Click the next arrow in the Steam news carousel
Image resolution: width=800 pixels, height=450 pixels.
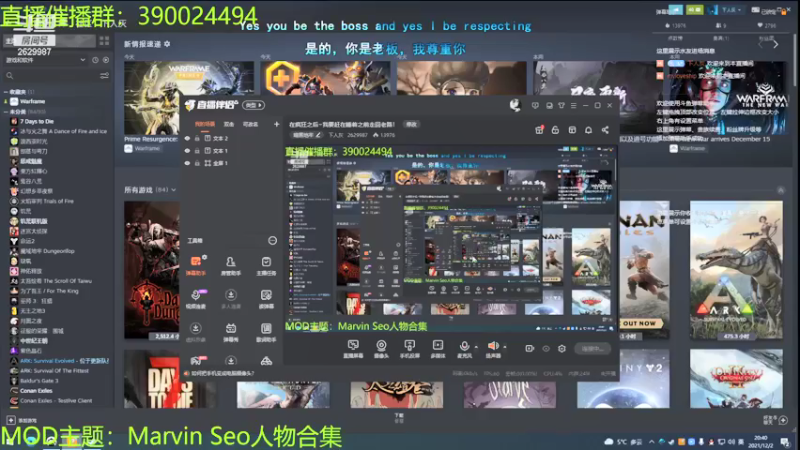[776, 44]
